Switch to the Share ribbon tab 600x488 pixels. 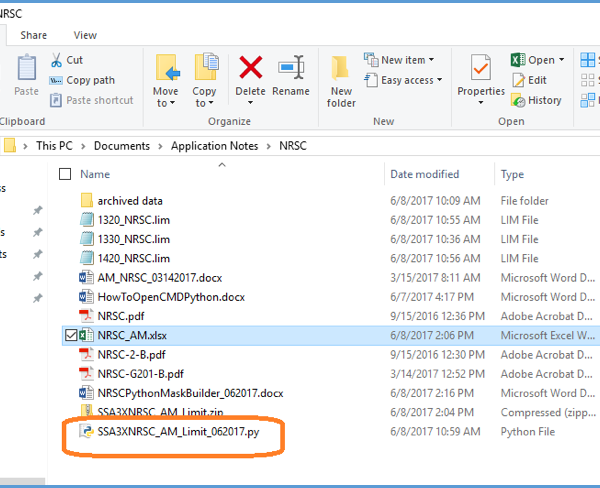tap(34, 35)
